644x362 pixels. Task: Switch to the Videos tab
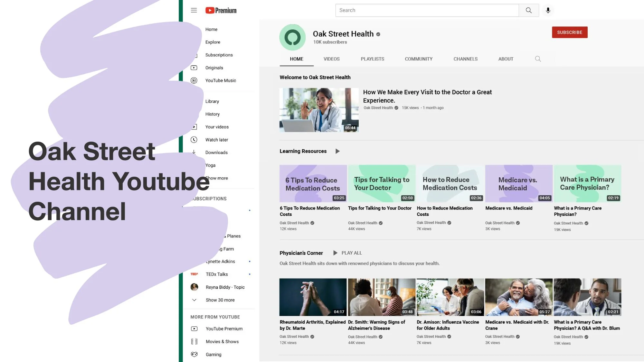331,59
